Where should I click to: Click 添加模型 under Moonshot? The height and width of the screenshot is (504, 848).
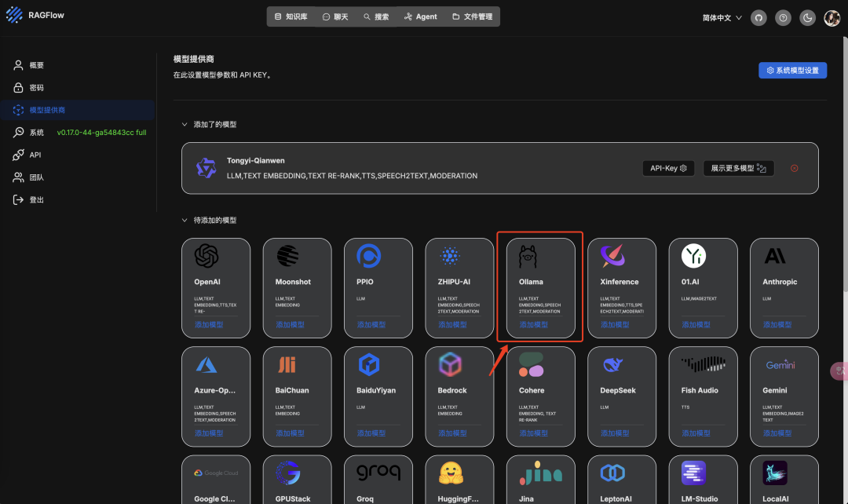coord(290,324)
